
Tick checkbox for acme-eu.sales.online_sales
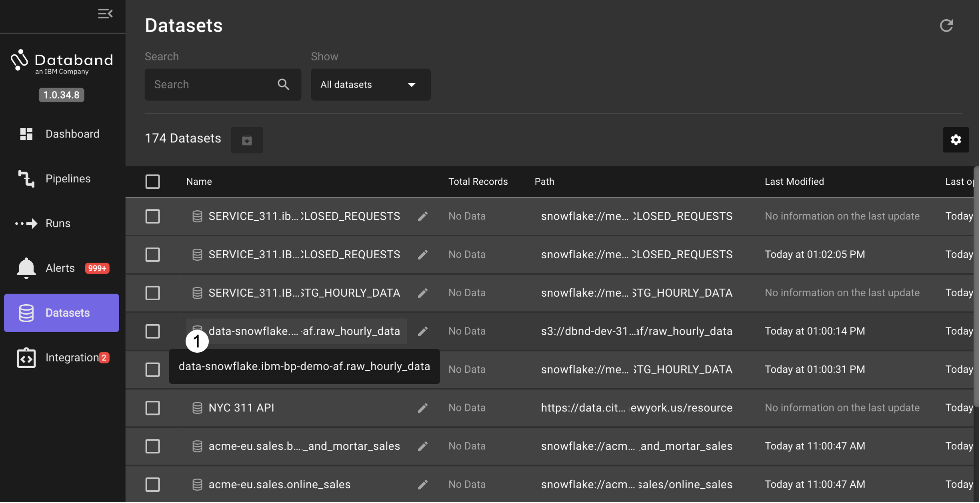[152, 485]
